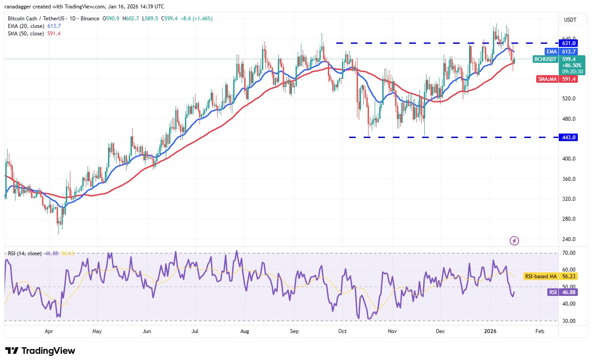Click the Feb label on time axis
592x364 pixels.
coord(539,331)
